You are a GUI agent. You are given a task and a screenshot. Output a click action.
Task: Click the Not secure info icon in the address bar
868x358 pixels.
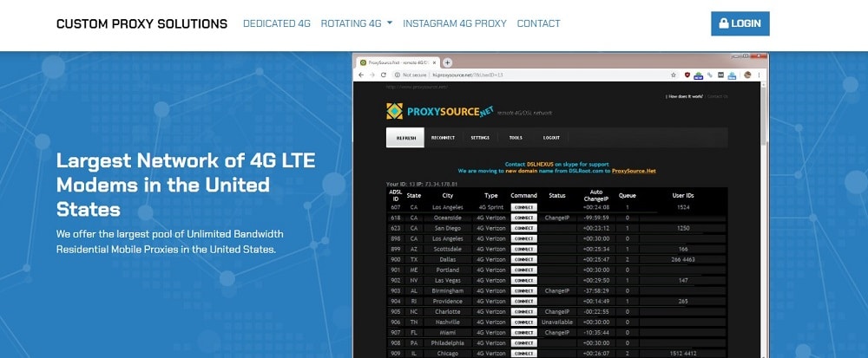[x=397, y=75]
